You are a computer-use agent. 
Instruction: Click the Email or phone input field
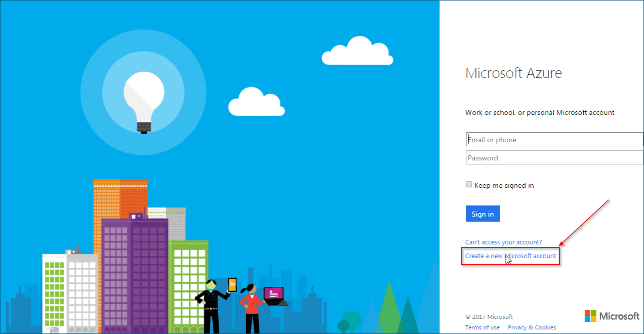click(x=554, y=140)
